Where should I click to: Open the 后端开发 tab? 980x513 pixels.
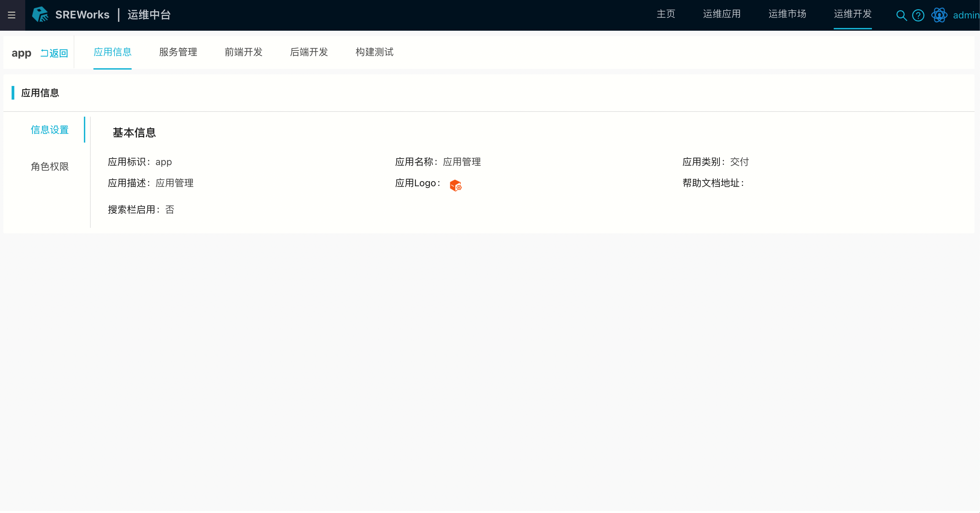[309, 52]
